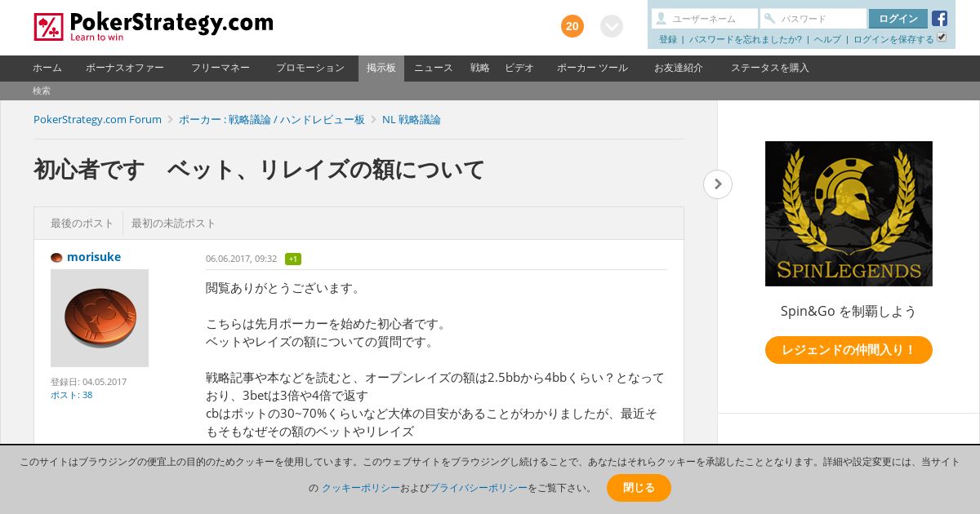Open the orange 20 notification badge
The height and width of the screenshot is (514, 980).
click(x=572, y=26)
